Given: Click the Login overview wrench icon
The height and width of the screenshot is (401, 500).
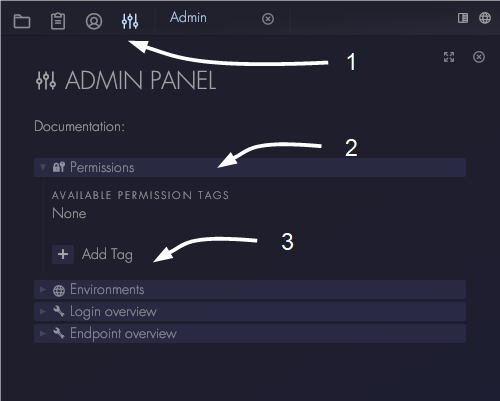Looking at the screenshot, I should point(59,311).
